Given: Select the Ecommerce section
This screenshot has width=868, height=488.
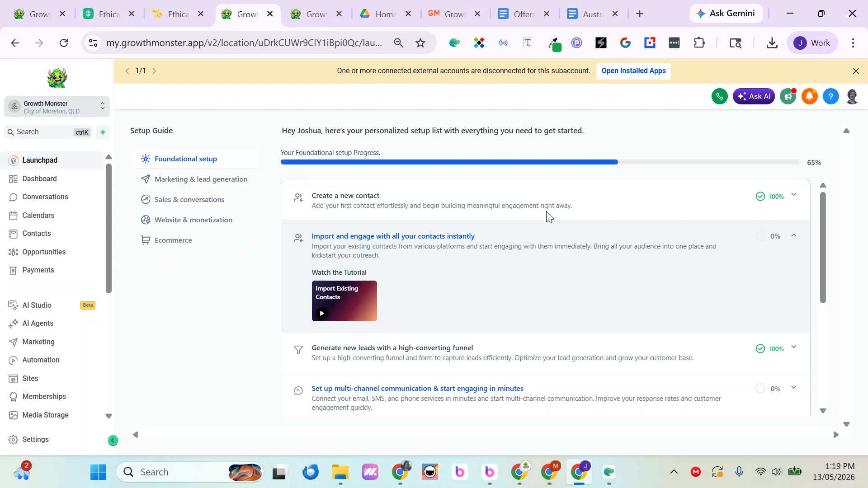Looking at the screenshot, I should 195,240.
